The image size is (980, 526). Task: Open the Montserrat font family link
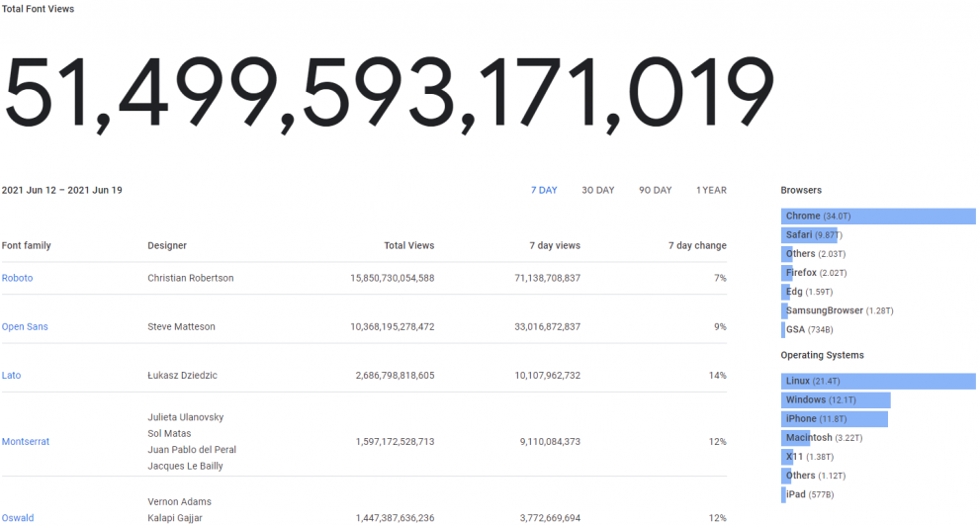[26, 442]
